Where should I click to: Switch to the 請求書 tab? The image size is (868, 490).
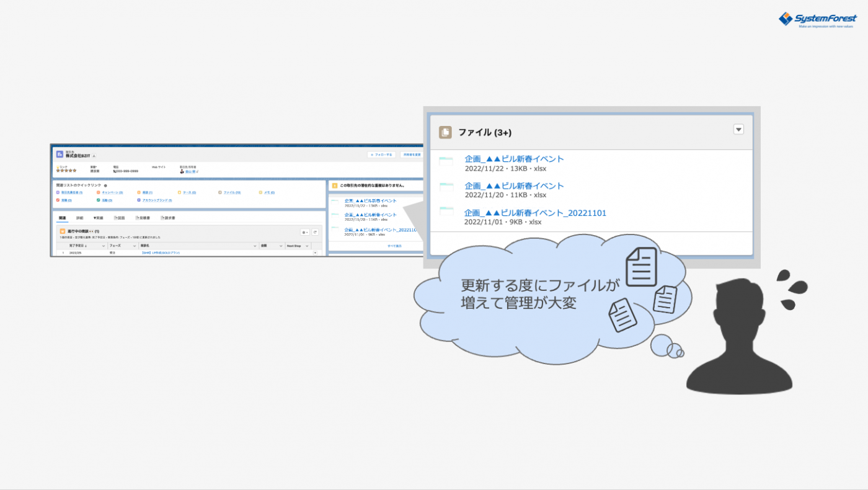pos(168,218)
